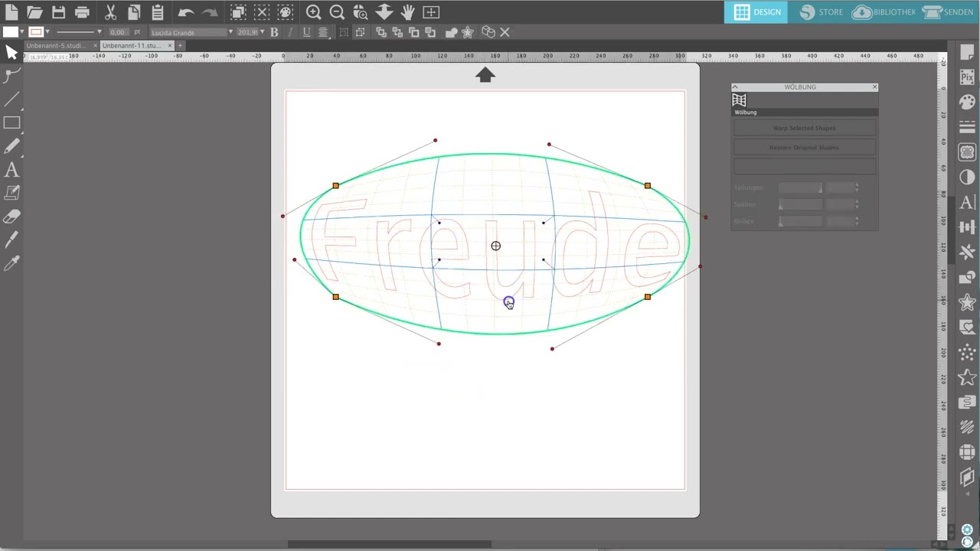The image size is (980, 551).
Task: Toggle underline text formatting
Action: (306, 32)
